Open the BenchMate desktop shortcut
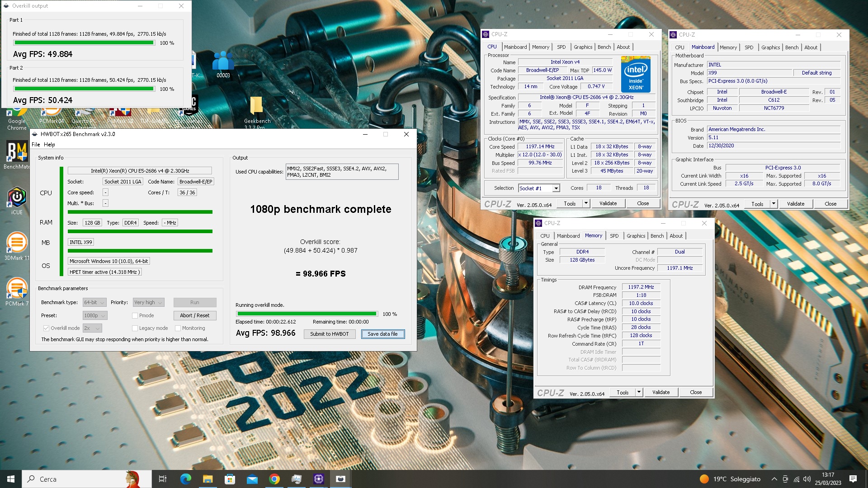 (17, 155)
